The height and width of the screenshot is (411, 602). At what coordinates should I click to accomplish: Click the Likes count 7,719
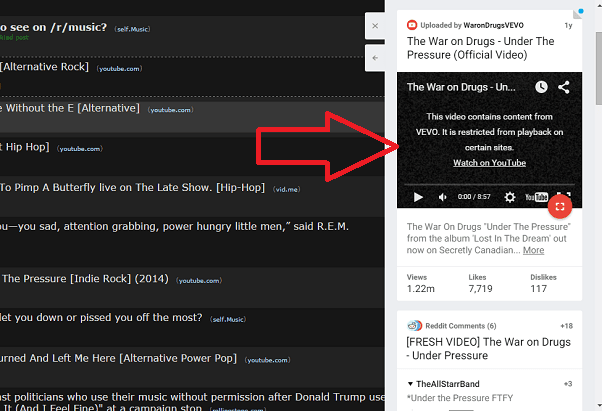click(480, 289)
